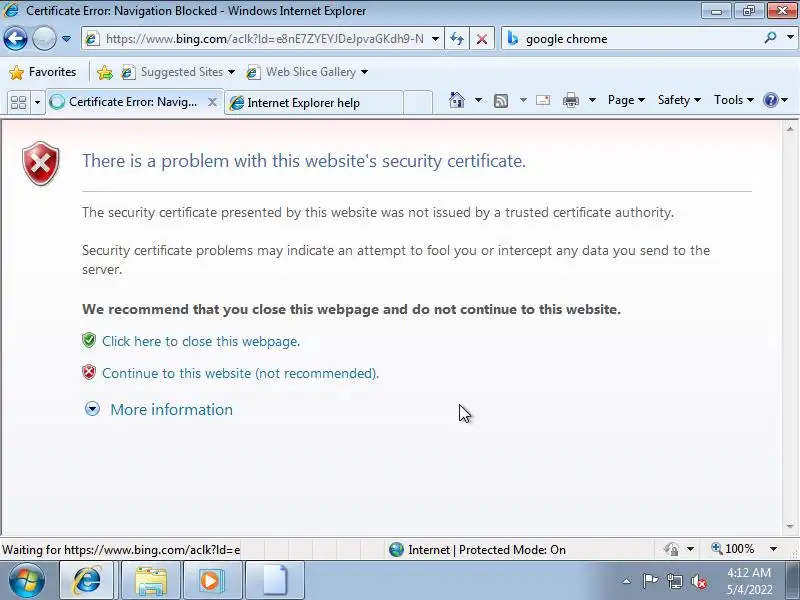Image resolution: width=800 pixels, height=600 pixels.
Task: Expand the tab list dropdown arrow
Action: click(37, 103)
